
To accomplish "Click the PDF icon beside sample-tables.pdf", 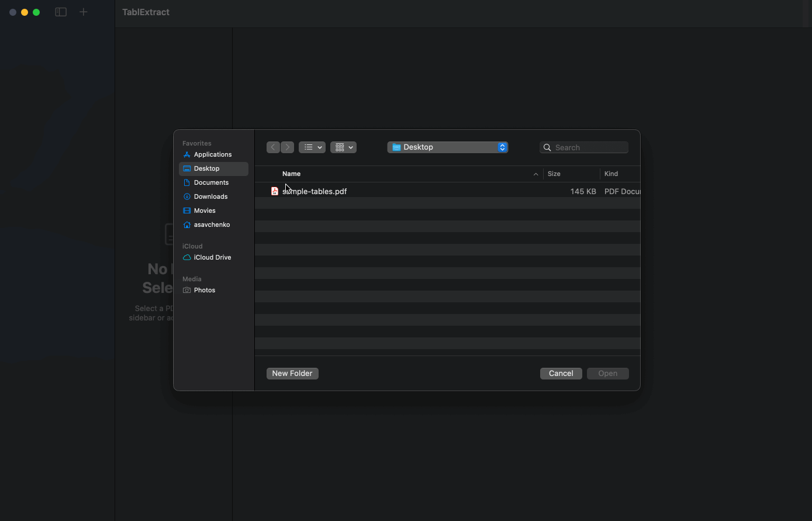I will tap(275, 191).
